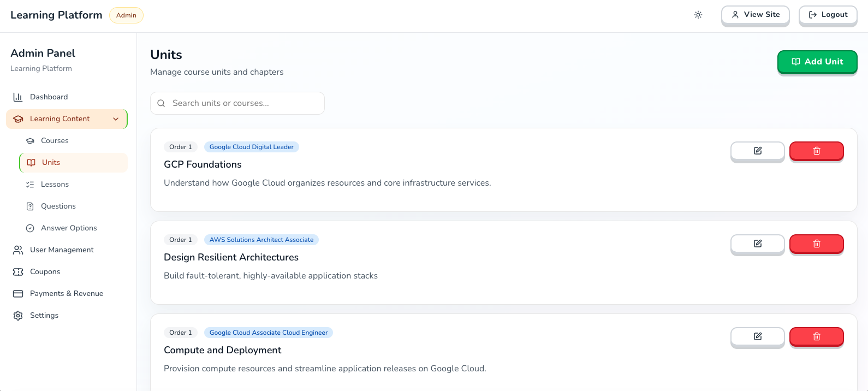Screen dimensions: 868x391
Task: Toggle the light/dark theme sun icon
Action: tap(698, 15)
